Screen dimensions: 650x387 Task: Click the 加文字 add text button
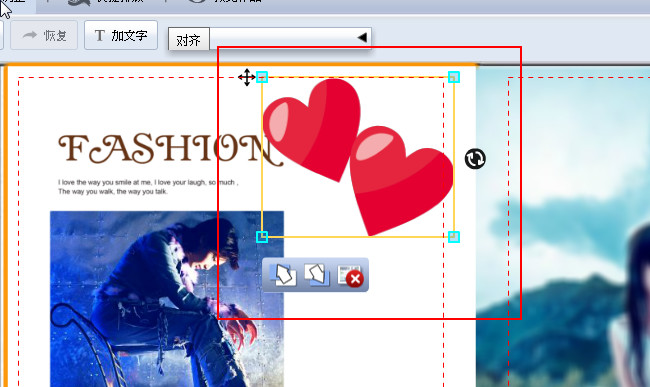(121, 35)
